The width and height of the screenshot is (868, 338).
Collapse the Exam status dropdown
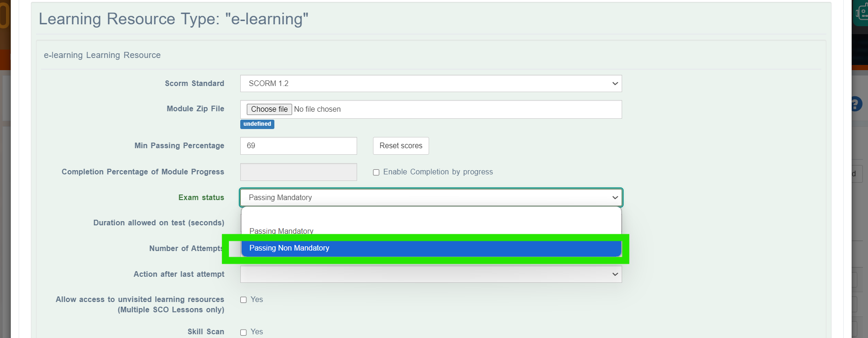(431, 197)
